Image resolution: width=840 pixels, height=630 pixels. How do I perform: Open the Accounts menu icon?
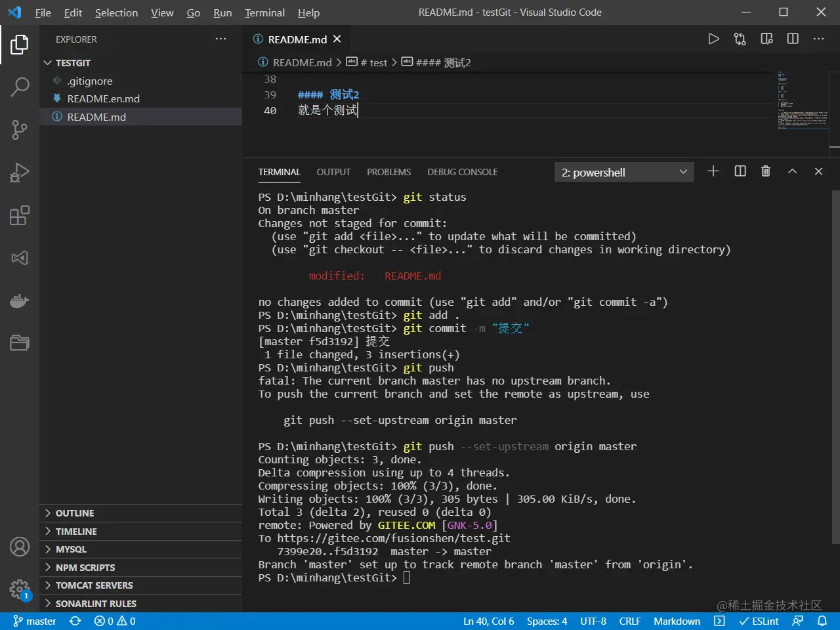pos(20,547)
